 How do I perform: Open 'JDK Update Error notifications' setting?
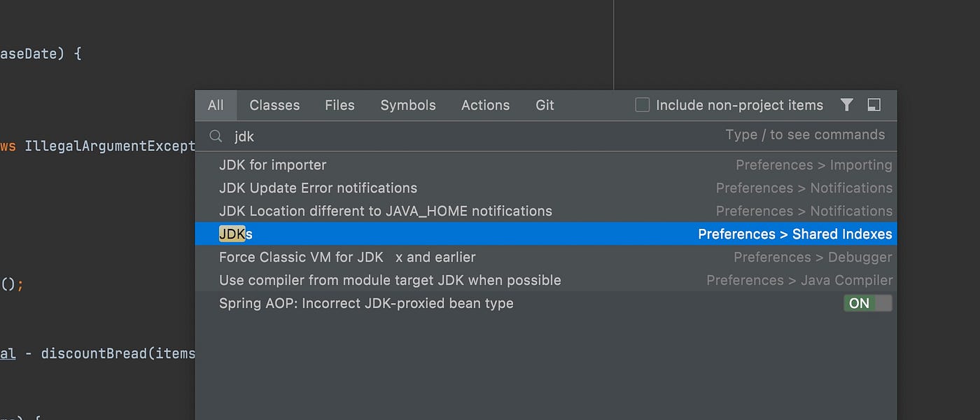(318, 188)
